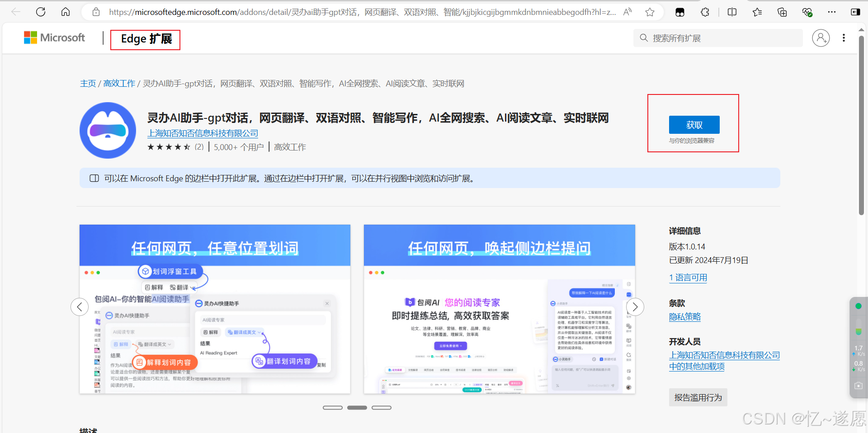Image resolution: width=868 pixels, height=433 pixels.
Task: Click the browser address bar URL
Action: (x=362, y=12)
